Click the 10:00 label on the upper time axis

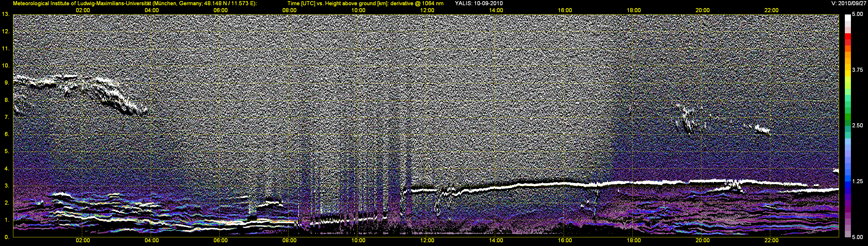click(x=358, y=10)
